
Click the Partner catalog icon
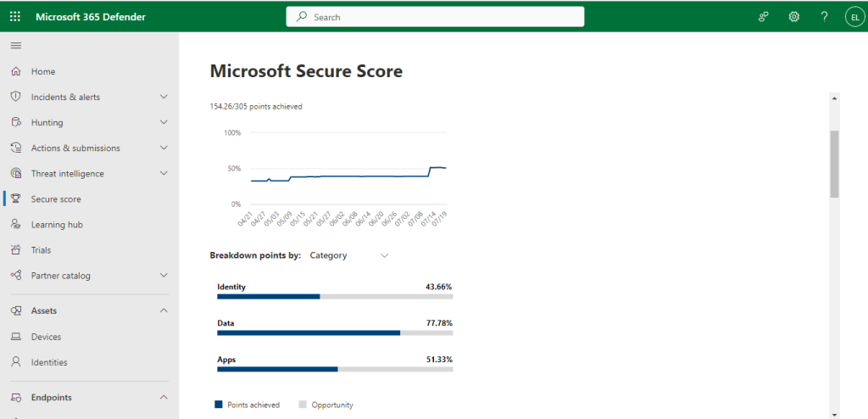(x=16, y=276)
